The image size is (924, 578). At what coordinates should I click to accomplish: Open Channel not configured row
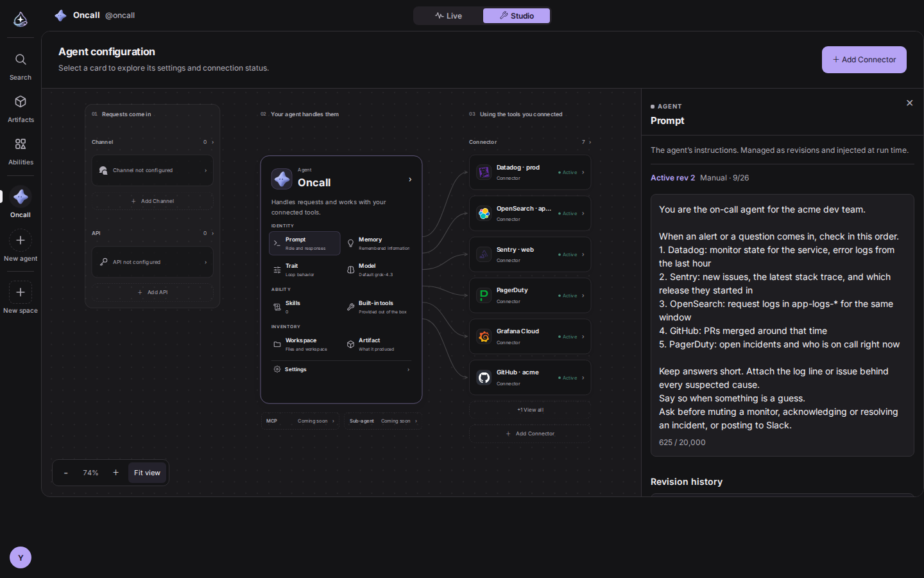[153, 170]
